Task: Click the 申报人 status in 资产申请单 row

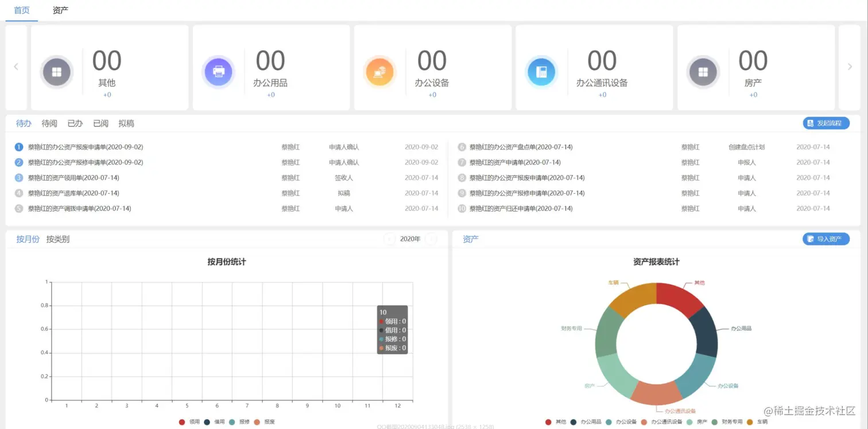Action: click(747, 163)
